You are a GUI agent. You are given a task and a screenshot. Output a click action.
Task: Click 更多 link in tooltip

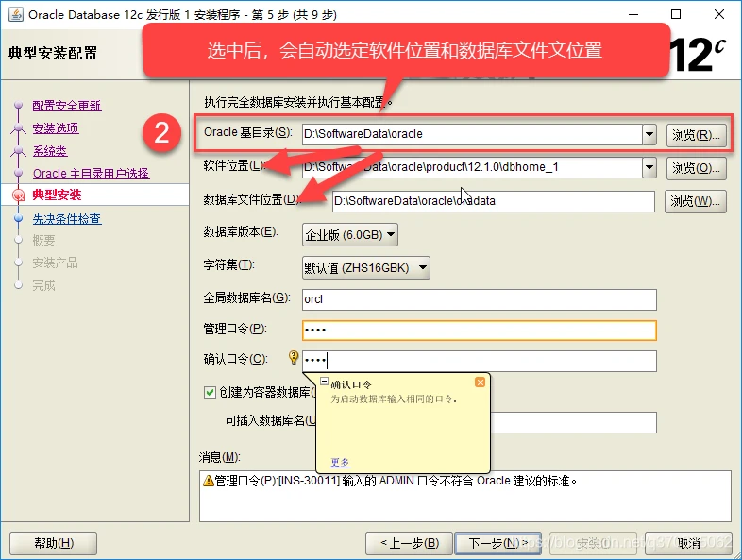[340, 462]
